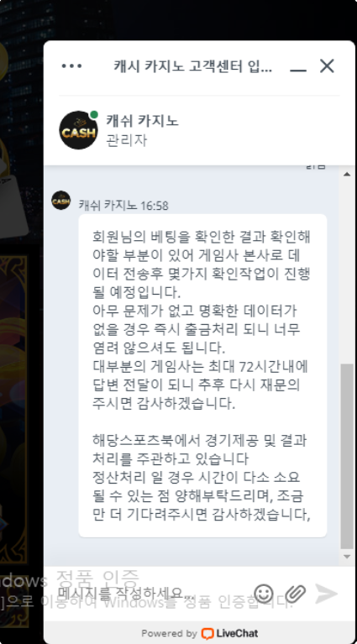Image resolution: width=357 pixels, height=644 pixels.
Task: Click the gray chat scrollbar thumb
Action: click(347, 456)
